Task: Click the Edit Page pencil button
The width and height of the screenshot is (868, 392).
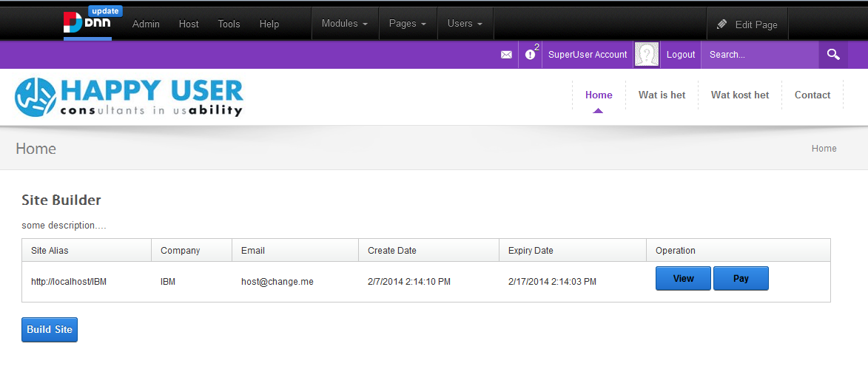Action: (747, 24)
